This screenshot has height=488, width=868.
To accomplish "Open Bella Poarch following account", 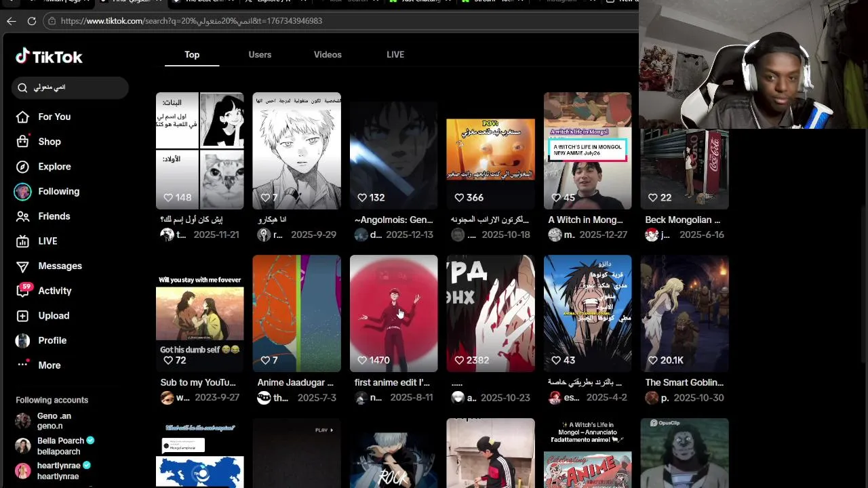I will 55,446.
